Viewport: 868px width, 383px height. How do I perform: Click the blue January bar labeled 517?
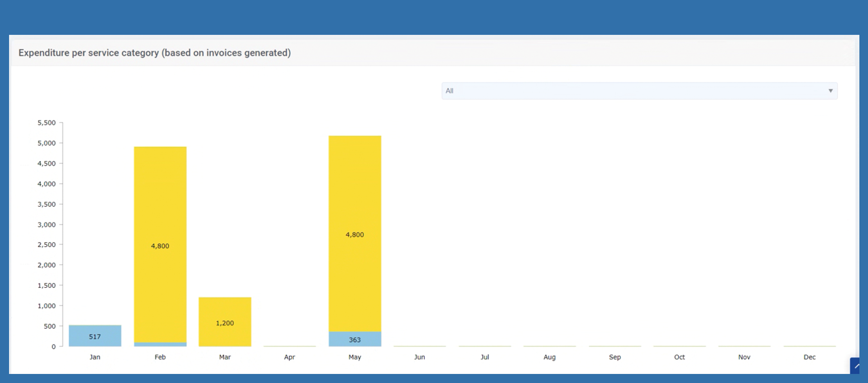(95, 336)
